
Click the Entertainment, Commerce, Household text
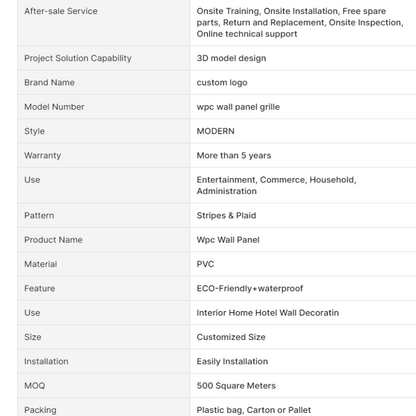coord(276,180)
